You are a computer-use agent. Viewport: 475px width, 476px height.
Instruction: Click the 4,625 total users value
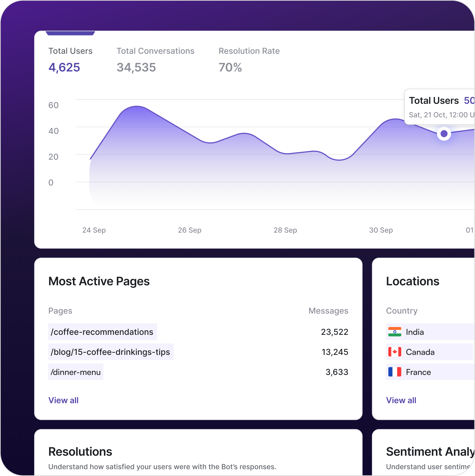(x=64, y=67)
